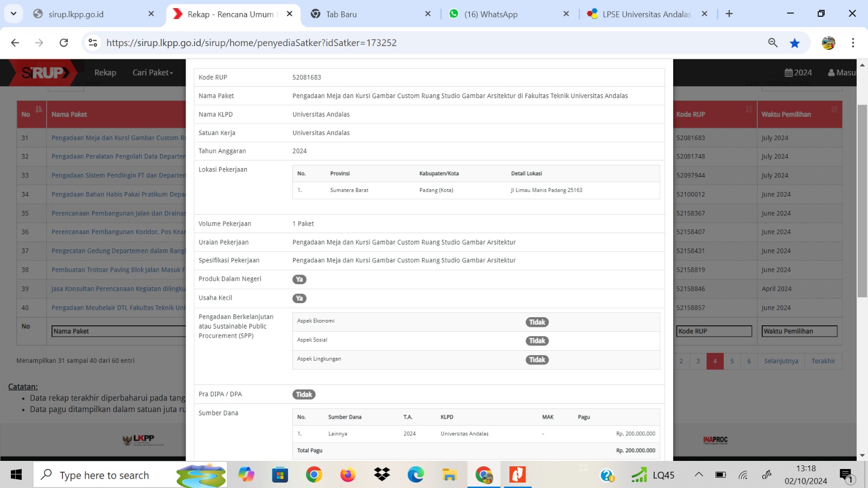Open the site information icon in address bar
The width and height of the screenshot is (868, 488).
(93, 43)
